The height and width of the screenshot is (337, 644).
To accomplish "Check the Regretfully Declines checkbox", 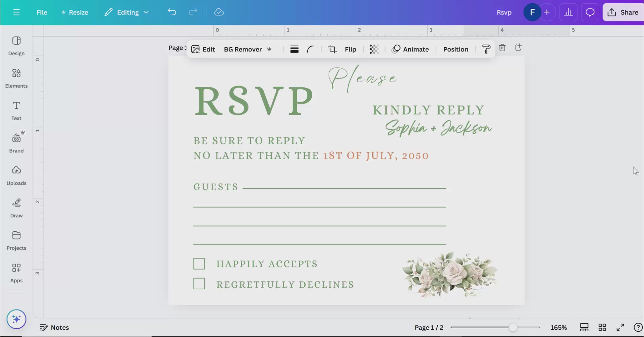I will (199, 284).
